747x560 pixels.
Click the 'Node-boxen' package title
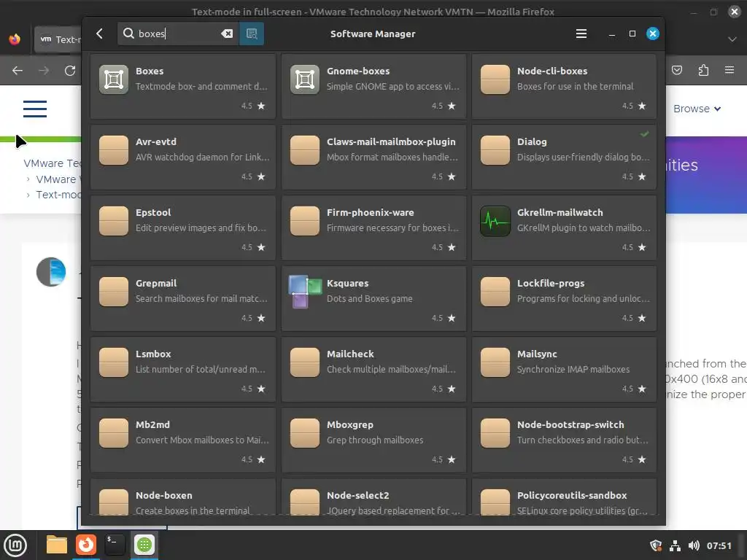164,495
